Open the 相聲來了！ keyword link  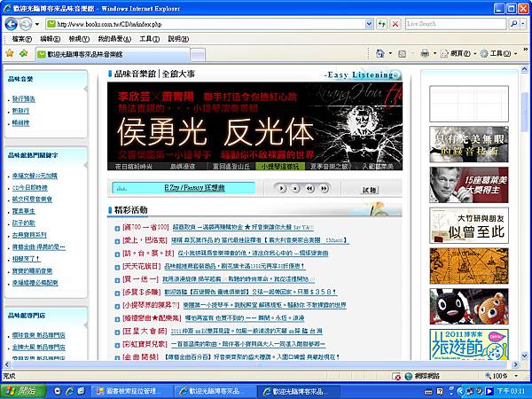(x=27, y=259)
